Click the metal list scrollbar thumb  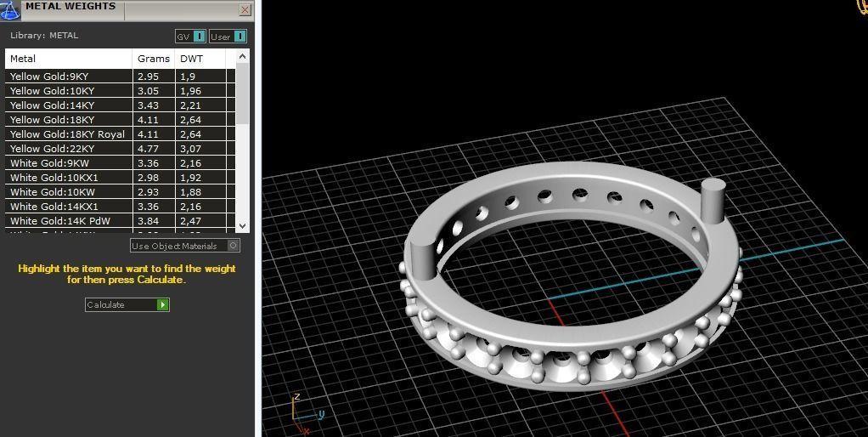point(242,93)
